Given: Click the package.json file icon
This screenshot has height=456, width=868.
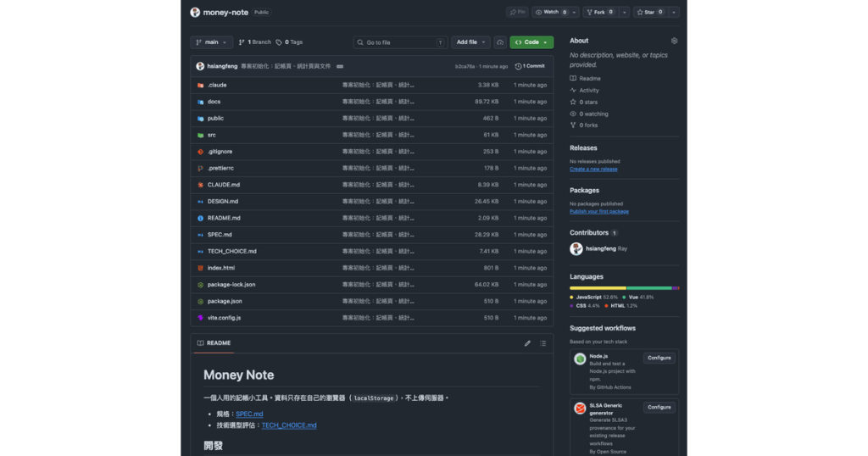Looking at the screenshot, I should tap(200, 301).
